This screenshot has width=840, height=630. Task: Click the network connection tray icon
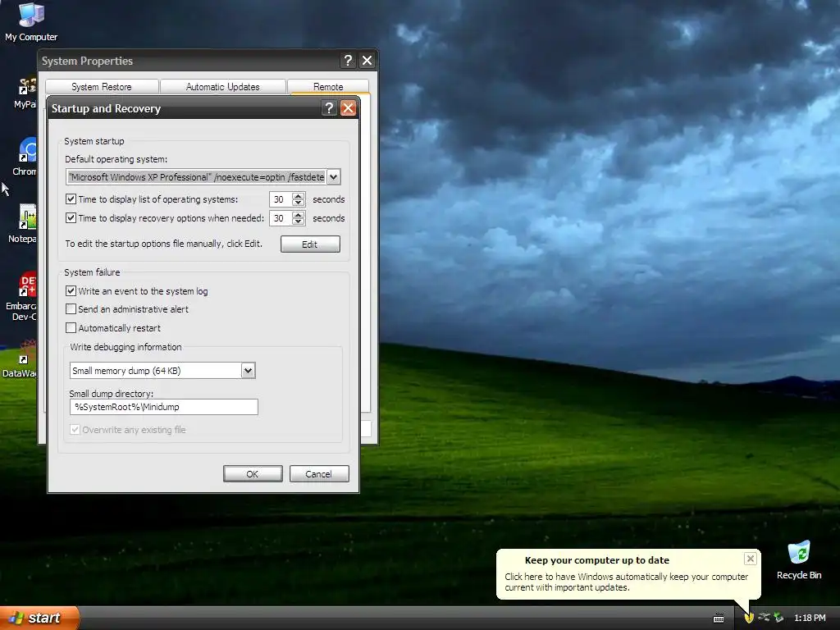764,618
